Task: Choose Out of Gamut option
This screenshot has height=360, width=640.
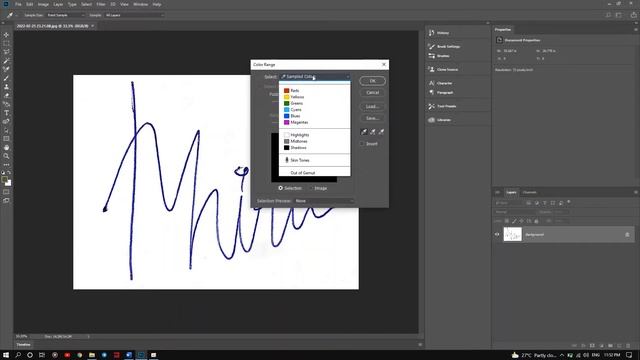Action: pos(314,173)
